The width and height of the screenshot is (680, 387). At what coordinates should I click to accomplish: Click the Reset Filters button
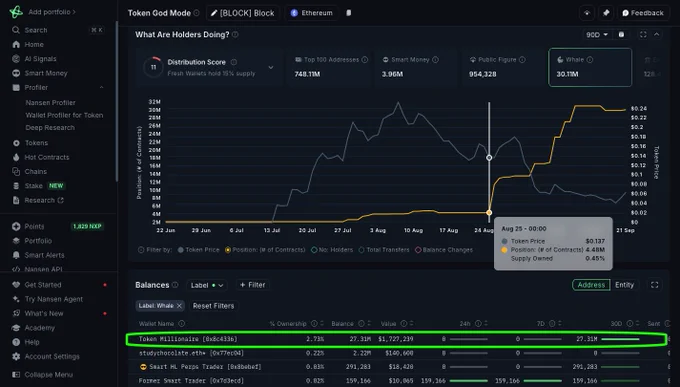[x=213, y=306]
